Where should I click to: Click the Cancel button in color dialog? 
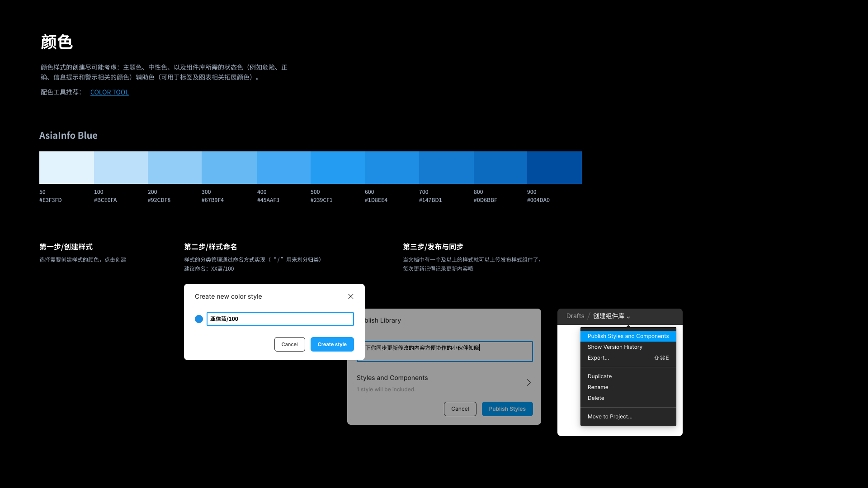pos(290,344)
